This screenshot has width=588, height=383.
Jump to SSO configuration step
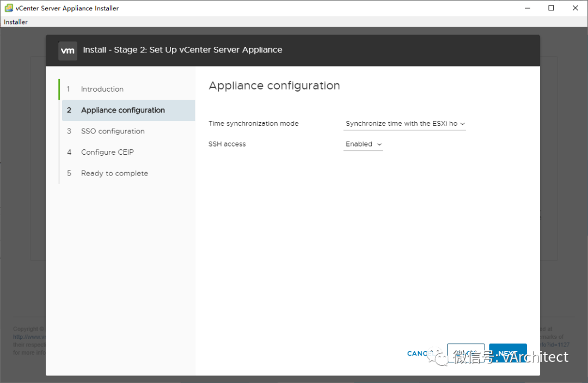click(x=113, y=131)
